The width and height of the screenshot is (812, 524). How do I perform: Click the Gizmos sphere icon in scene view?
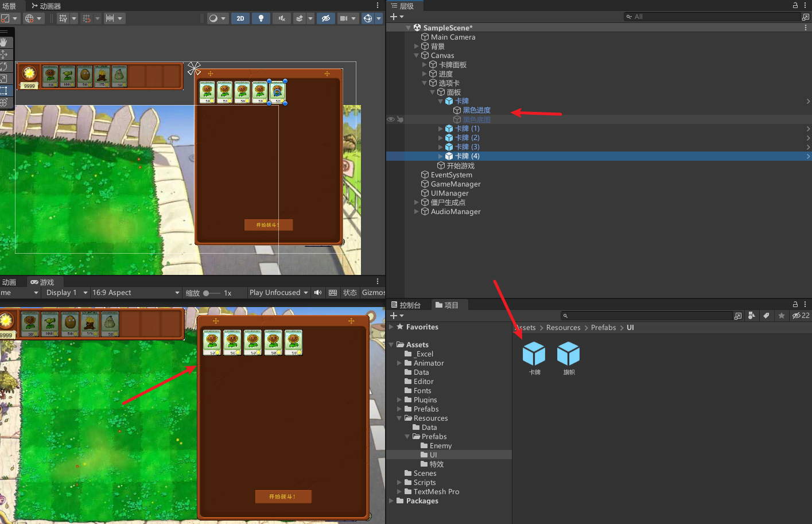pyautogui.click(x=368, y=18)
